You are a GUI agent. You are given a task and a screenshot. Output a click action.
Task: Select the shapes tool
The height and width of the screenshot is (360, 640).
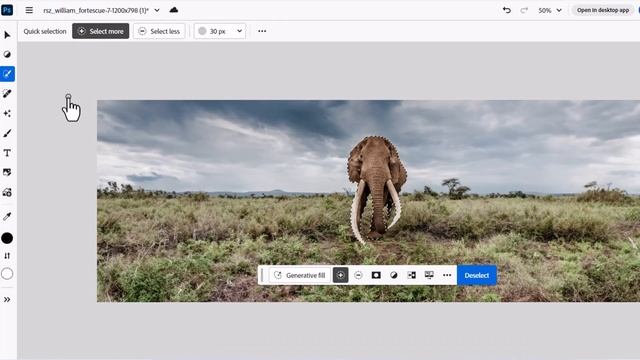click(7, 192)
